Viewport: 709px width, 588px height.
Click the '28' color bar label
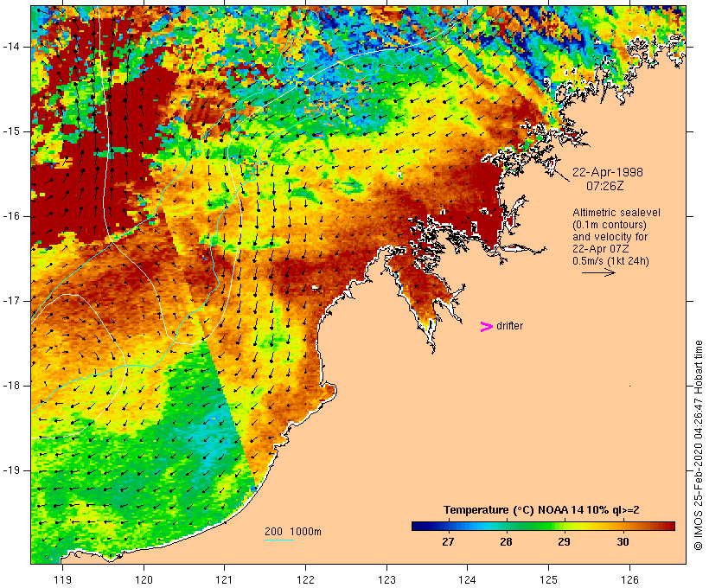pos(506,541)
